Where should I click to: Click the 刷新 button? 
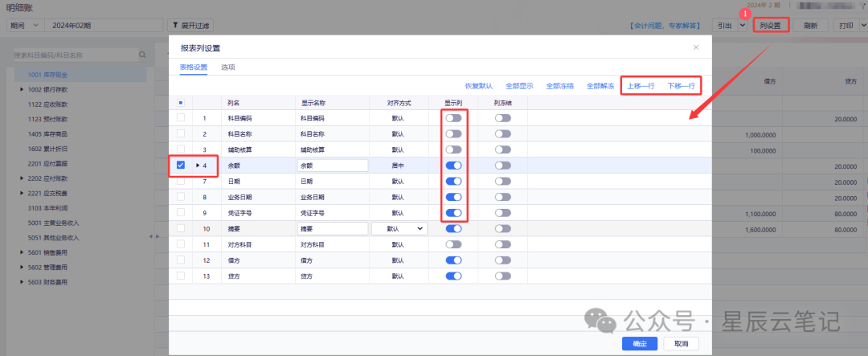pos(810,26)
